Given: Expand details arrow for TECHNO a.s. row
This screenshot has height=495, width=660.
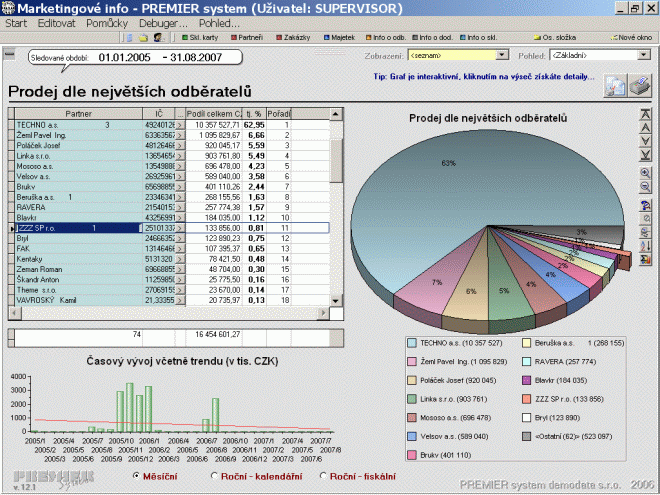Looking at the screenshot, I should click(x=180, y=125).
